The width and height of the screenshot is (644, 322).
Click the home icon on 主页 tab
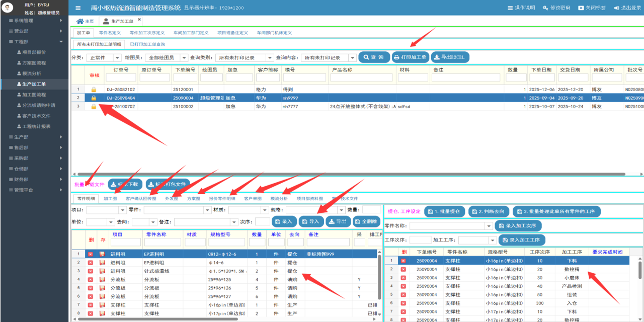pyautogui.click(x=79, y=21)
